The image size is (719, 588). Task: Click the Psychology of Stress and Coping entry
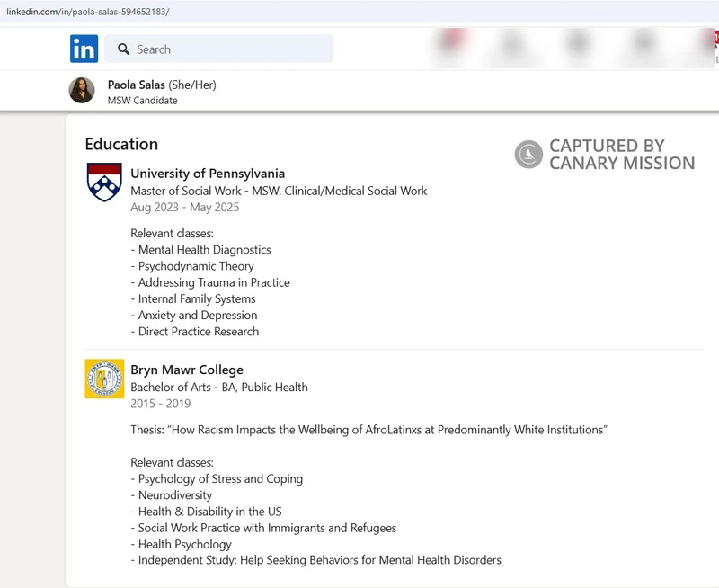(x=217, y=479)
